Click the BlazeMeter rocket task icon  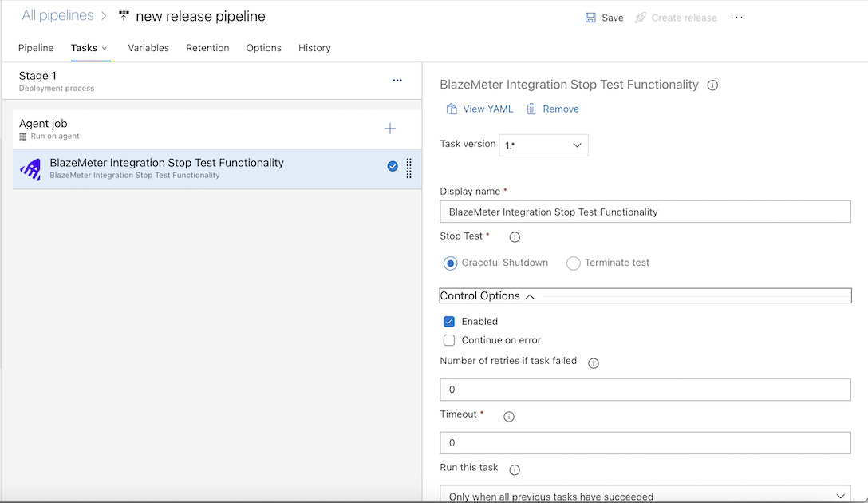coord(30,166)
